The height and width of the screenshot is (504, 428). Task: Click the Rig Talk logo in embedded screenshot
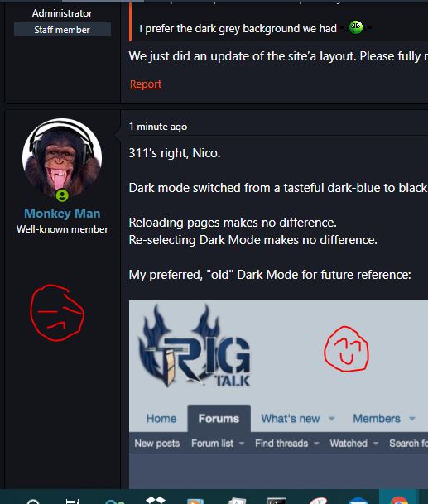[195, 346]
